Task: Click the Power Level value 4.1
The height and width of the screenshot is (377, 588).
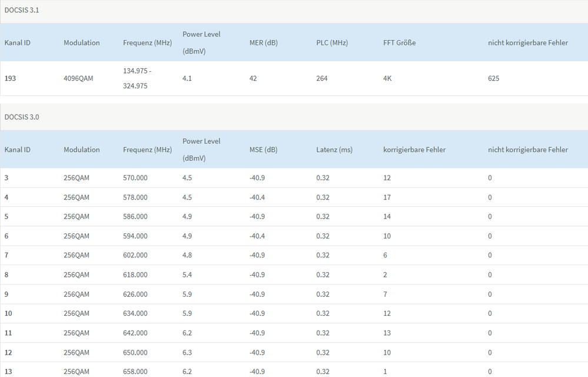Action: [x=187, y=78]
